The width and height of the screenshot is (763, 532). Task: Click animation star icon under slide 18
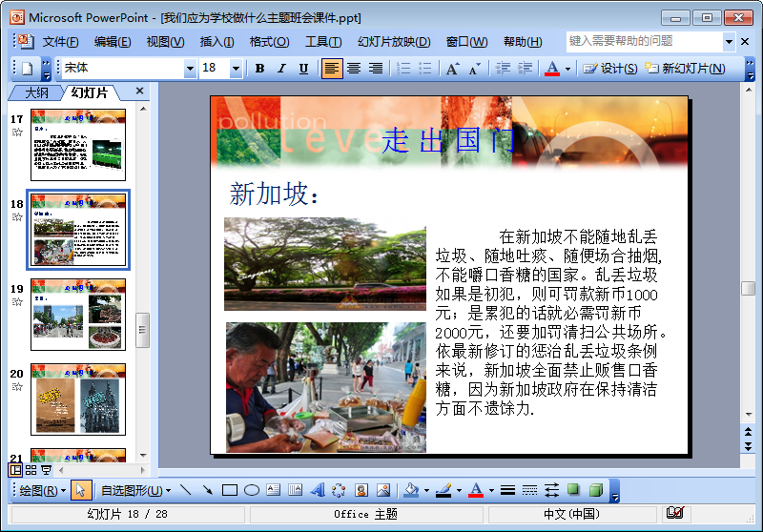(x=17, y=216)
